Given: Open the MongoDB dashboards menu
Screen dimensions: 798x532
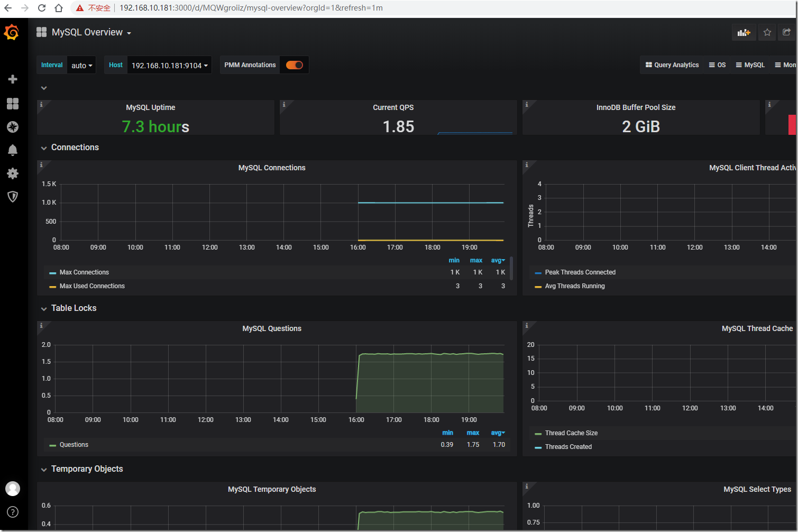Looking at the screenshot, I should (x=785, y=65).
